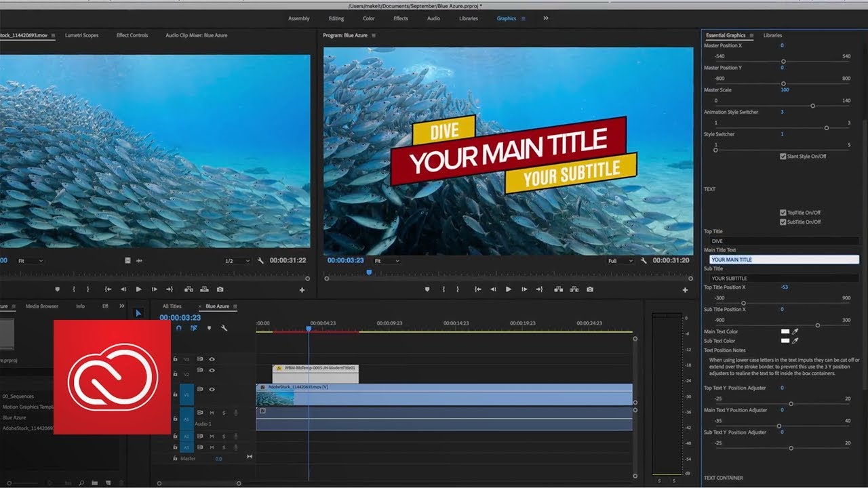Select the Add Marker icon in the Program monitor

pos(429,289)
